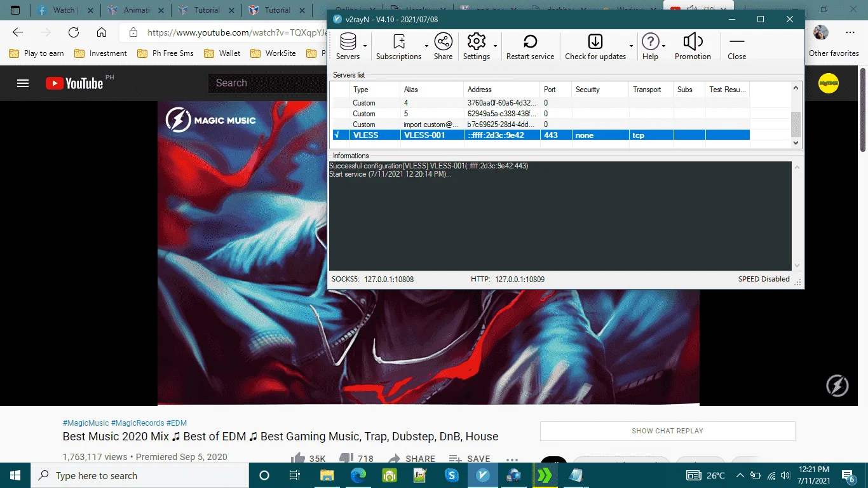868x488 pixels.
Task: Open the Windows Start menu
Action: 15,475
